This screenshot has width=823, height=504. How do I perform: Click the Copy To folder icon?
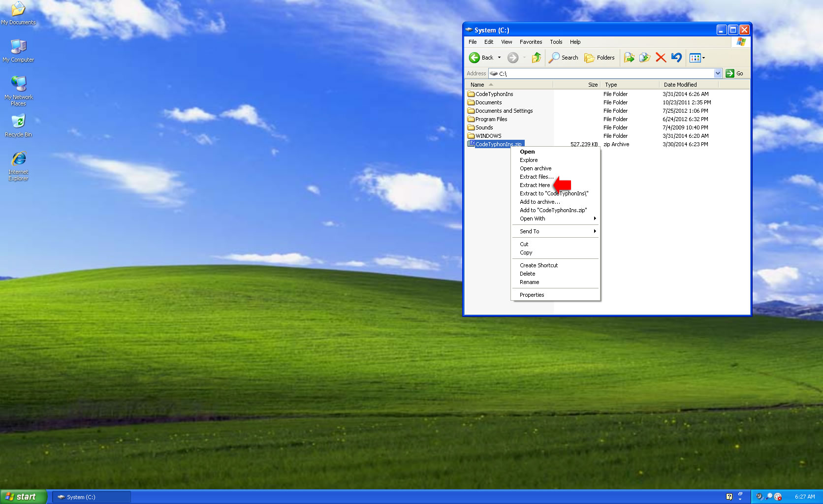click(645, 58)
